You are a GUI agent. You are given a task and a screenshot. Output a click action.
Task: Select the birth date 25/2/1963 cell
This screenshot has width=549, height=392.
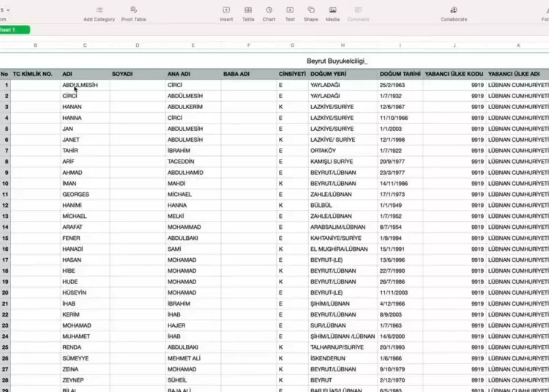click(400, 85)
